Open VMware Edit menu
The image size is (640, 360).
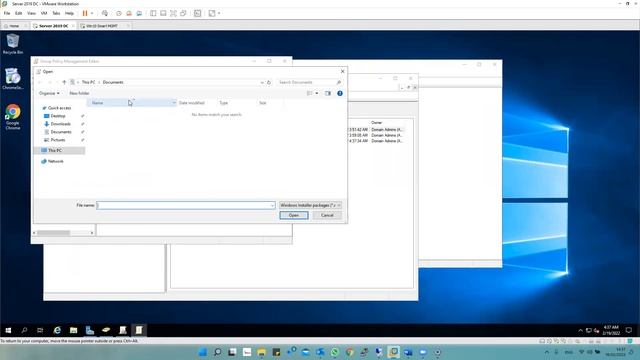(x=19, y=13)
